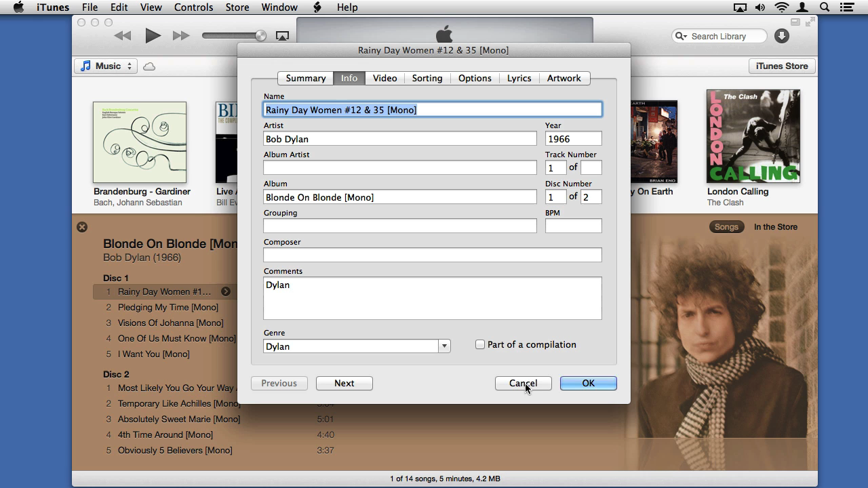
Task: Click the volume slider knob
Action: [x=260, y=36]
